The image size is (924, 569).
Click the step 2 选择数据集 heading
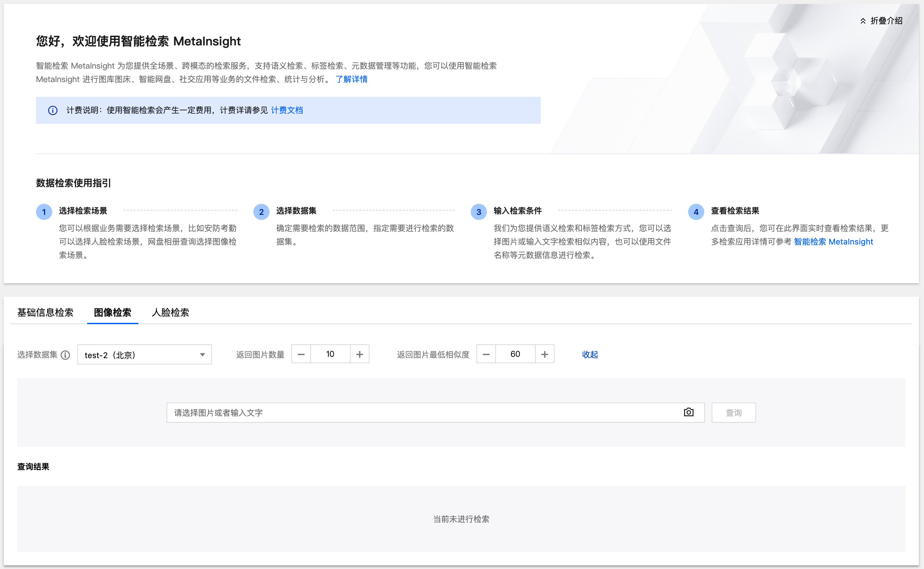[x=296, y=211]
